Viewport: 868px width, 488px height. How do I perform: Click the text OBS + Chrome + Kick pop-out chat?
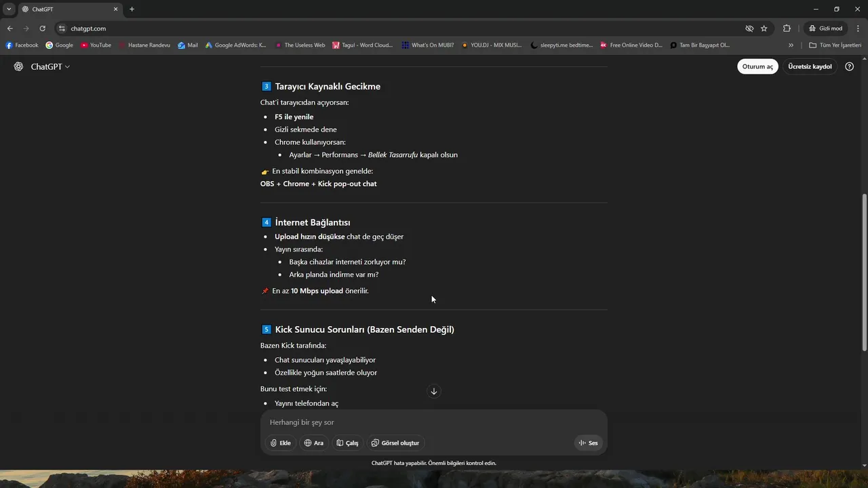318,184
